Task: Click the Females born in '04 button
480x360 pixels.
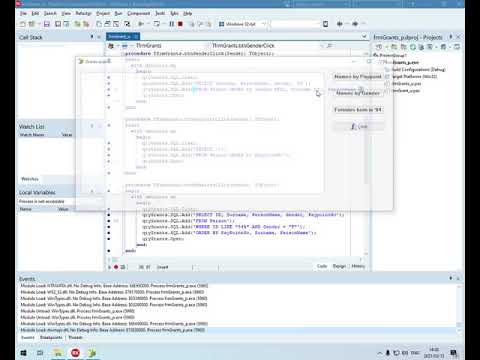Action: click(x=358, y=110)
